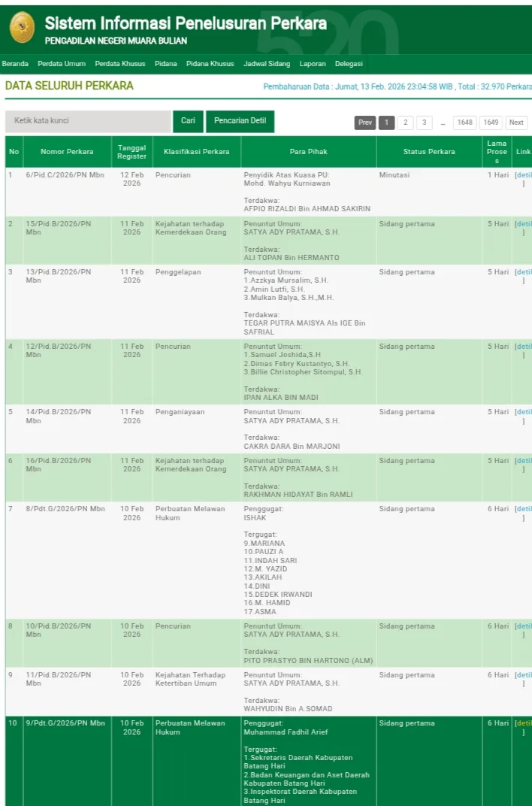Select the Pidana Khusus menu item
This screenshot has height=806, width=532.
coord(210,64)
